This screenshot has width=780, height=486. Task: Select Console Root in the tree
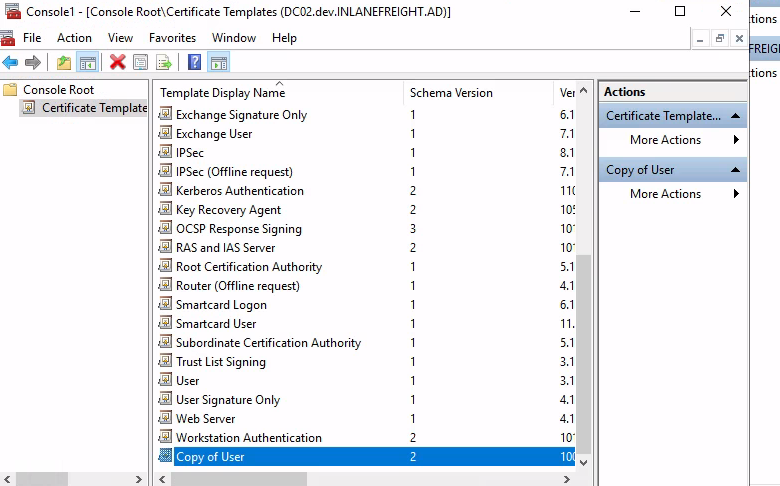(58, 89)
